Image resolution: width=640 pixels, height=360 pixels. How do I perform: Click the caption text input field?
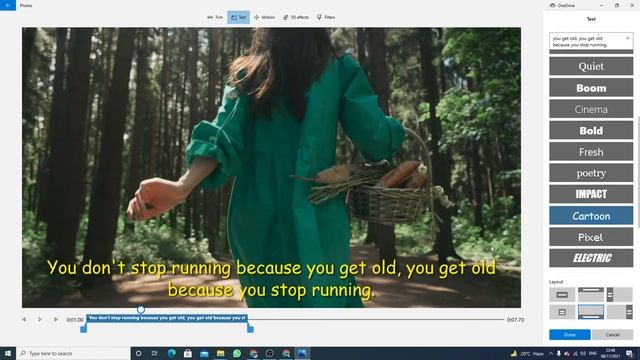[591, 42]
